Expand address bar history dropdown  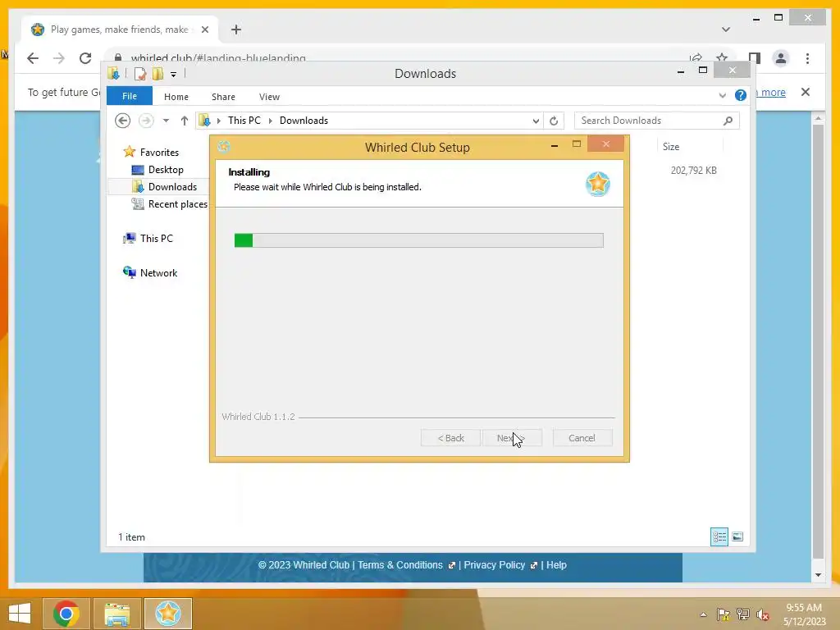pyautogui.click(x=536, y=121)
